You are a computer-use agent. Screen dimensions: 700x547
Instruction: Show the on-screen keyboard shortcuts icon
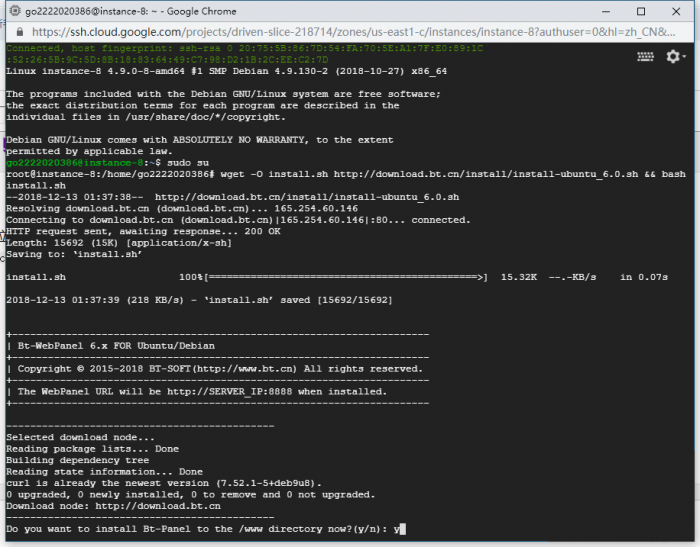[646, 57]
